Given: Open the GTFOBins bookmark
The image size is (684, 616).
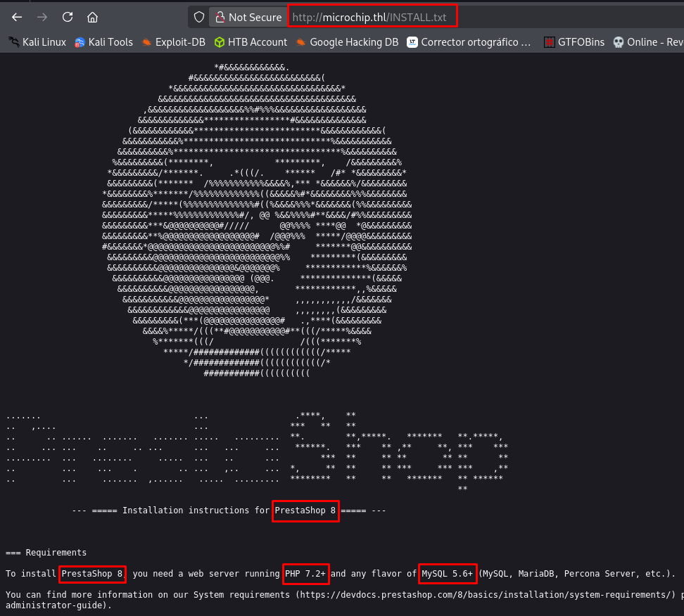Looking at the screenshot, I should [574, 42].
